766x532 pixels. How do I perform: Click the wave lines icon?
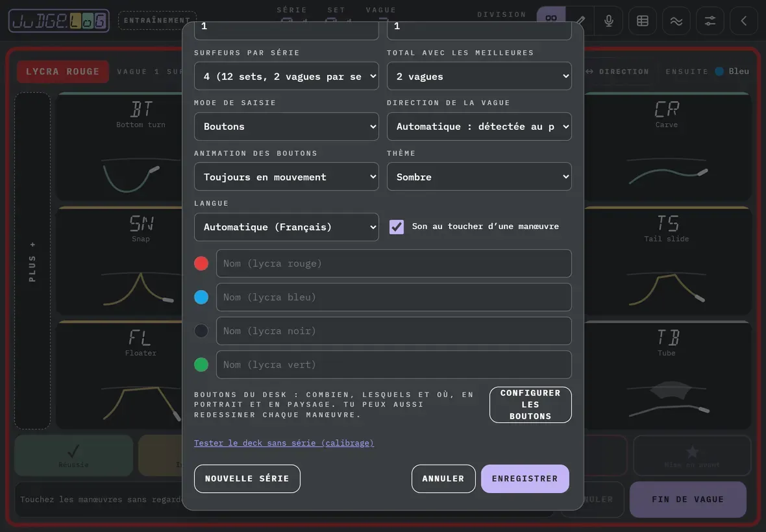(676, 21)
